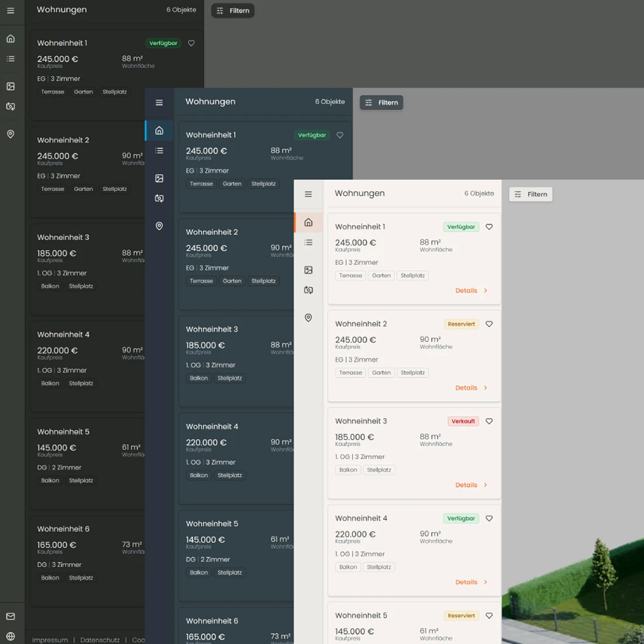Favorite Wohneinheit 1 in light panel

tap(489, 227)
